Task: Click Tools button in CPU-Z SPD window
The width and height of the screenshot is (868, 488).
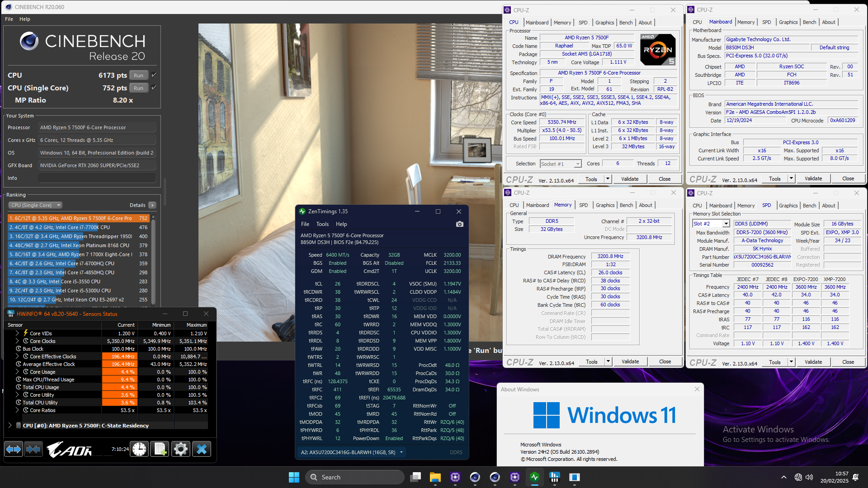Action: [x=774, y=362]
